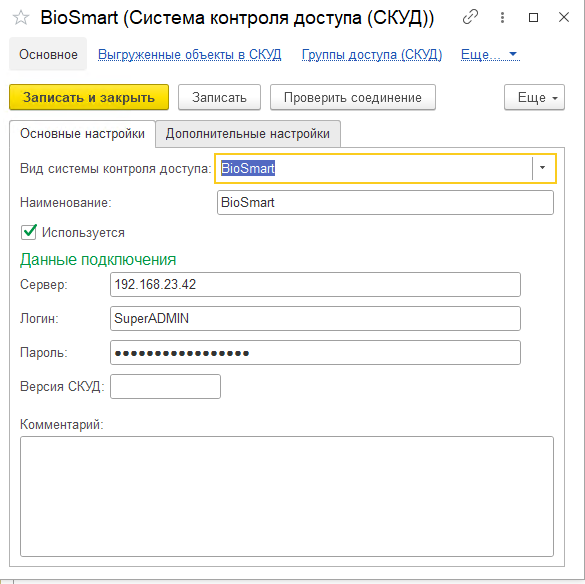Click the Пароль masked field
This screenshot has width=585, height=584.
click(315, 352)
